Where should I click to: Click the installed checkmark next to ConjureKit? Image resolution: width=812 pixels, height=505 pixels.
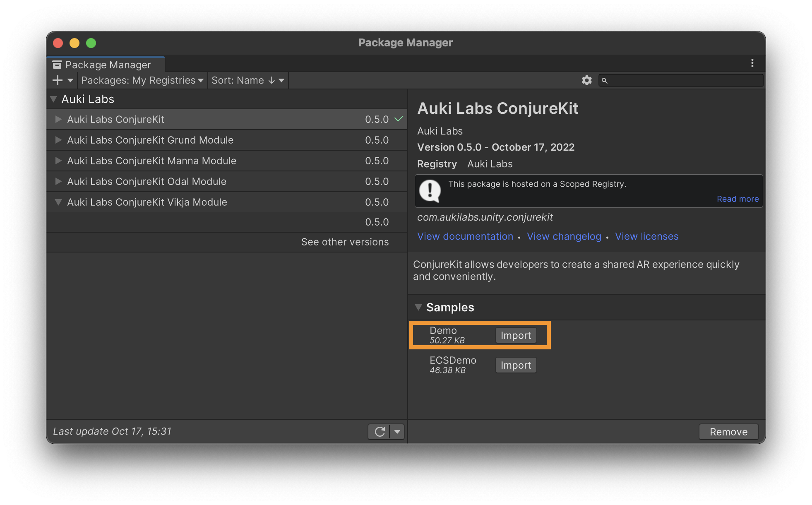click(x=399, y=119)
